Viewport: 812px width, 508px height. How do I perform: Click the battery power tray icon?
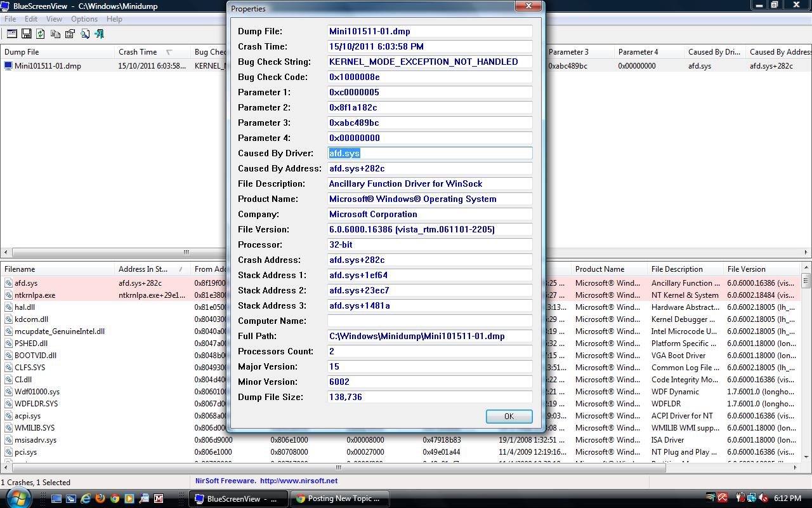pyautogui.click(x=740, y=498)
